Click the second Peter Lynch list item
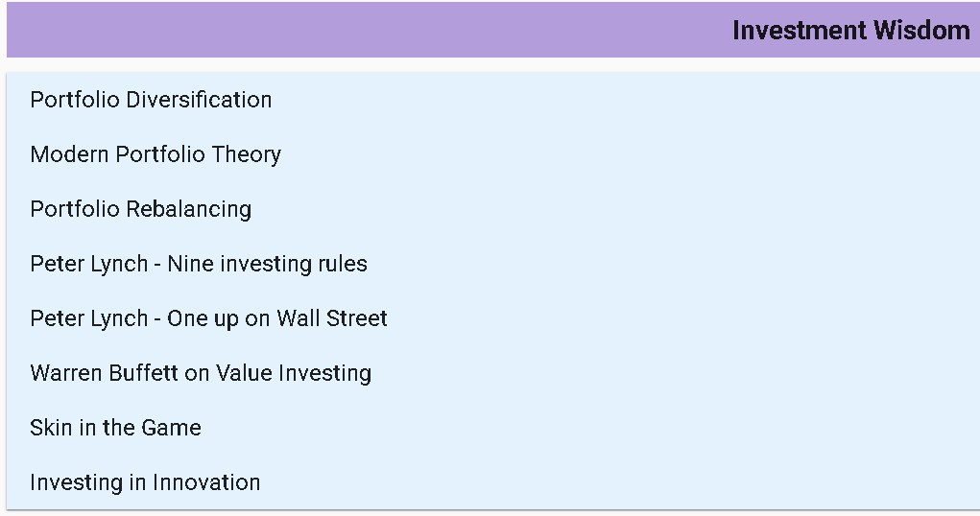 208,318
